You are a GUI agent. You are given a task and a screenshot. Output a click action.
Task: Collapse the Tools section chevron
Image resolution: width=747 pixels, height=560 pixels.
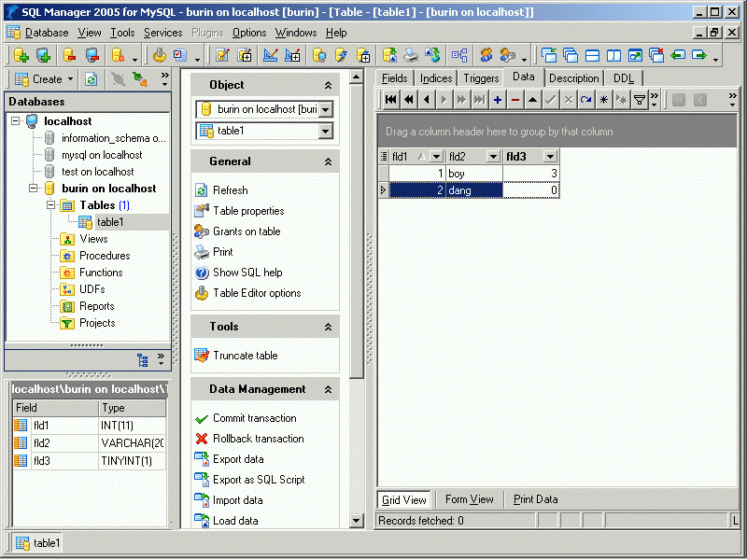(x=329, y=328)
